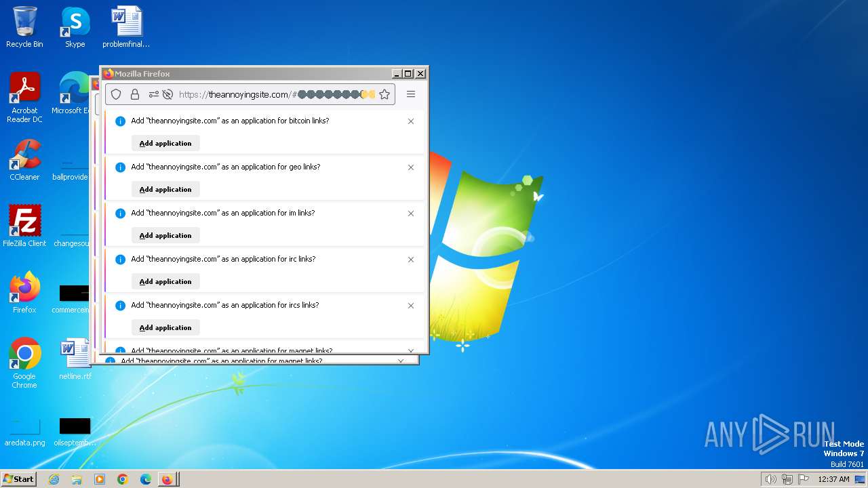Switch to Firefox taskbar button

(x=168, y=479)
